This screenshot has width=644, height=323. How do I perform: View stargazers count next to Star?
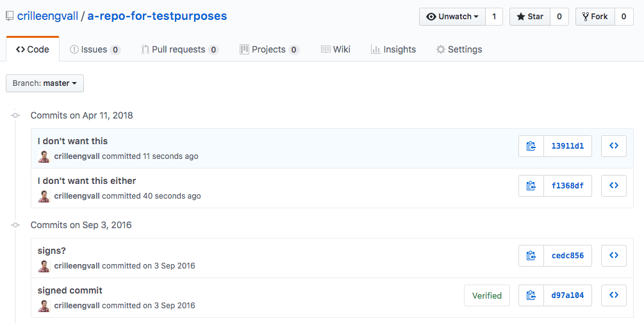[559, 17]
